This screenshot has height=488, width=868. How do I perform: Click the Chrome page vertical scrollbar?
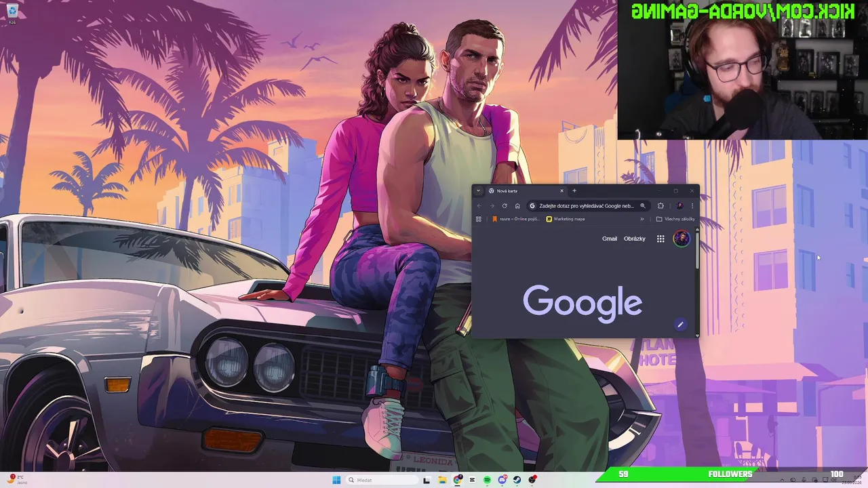pos(697,251)
